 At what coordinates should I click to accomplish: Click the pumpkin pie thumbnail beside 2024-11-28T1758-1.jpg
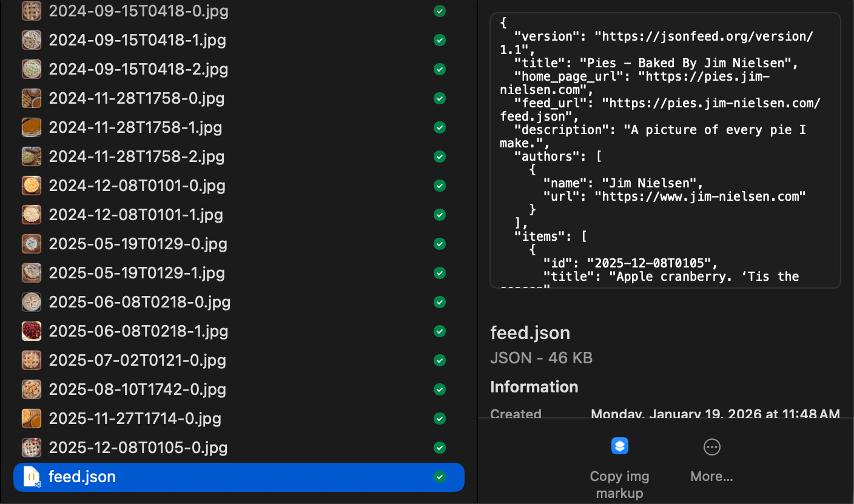pos(31,127)
